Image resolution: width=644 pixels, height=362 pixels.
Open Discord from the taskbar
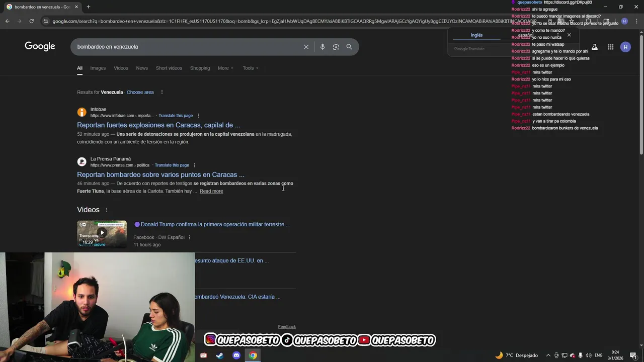(236, 355)
